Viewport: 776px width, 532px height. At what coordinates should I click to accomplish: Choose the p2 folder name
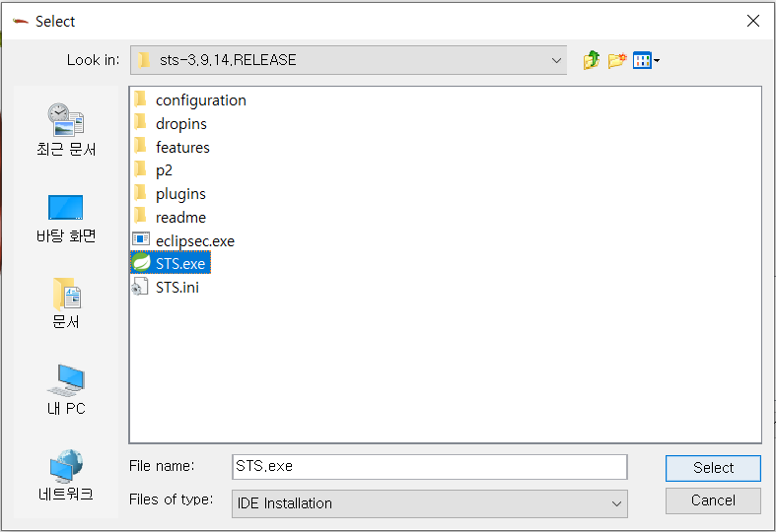(164, 171)
